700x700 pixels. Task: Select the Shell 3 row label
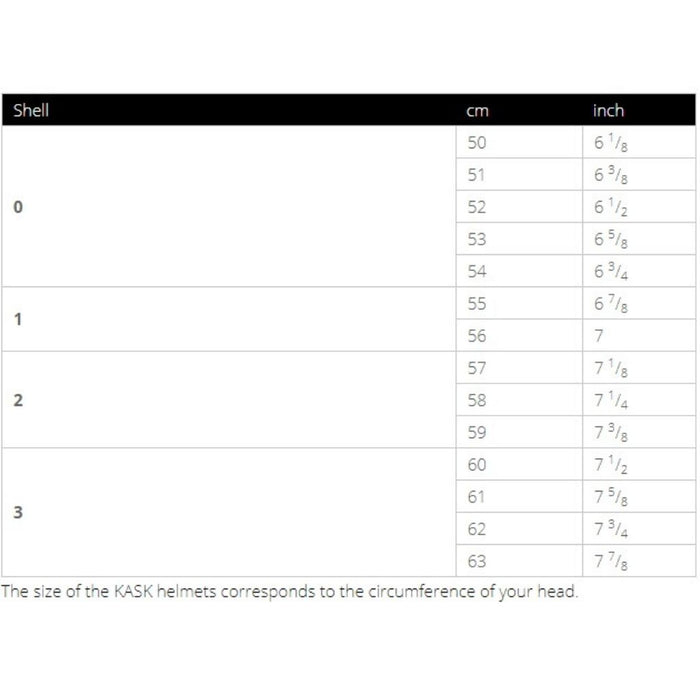(18, 513)
